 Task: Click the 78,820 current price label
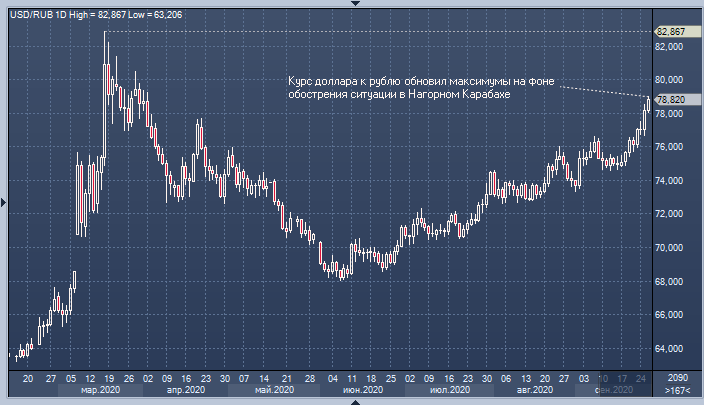click(670, 100)
